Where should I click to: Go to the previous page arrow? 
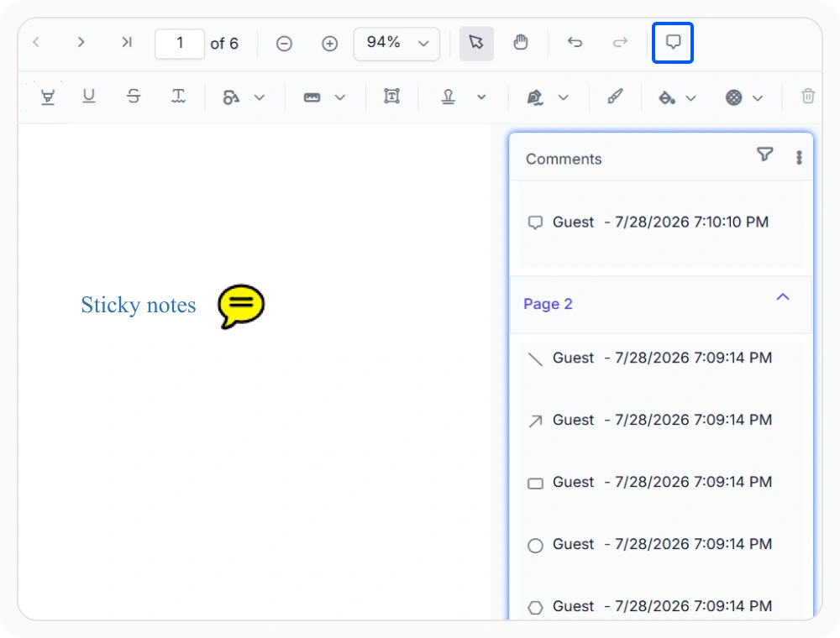tap(36, 42)
